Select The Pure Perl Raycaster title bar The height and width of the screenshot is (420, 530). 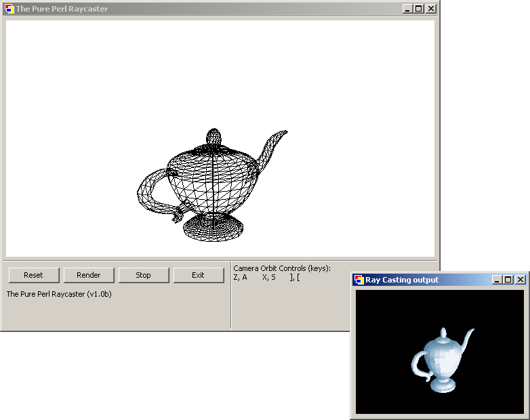(220, 9)
